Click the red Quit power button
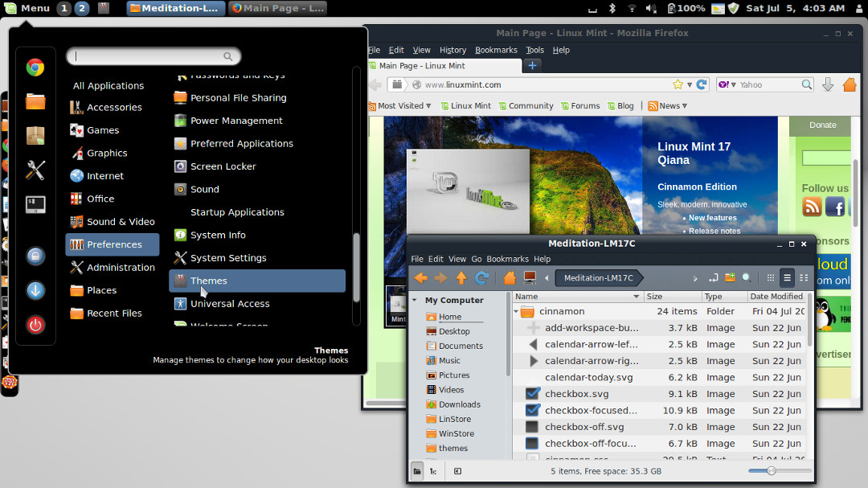Image resolution: width=868 pixels, height=488 pixels. pos(35,325)
